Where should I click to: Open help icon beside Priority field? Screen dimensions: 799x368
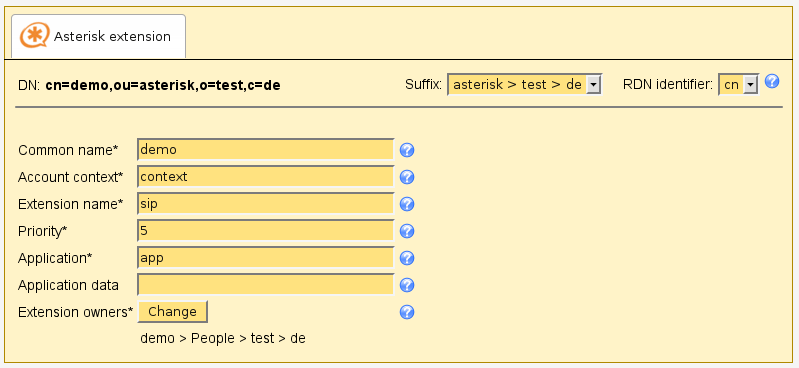[407, 231]
